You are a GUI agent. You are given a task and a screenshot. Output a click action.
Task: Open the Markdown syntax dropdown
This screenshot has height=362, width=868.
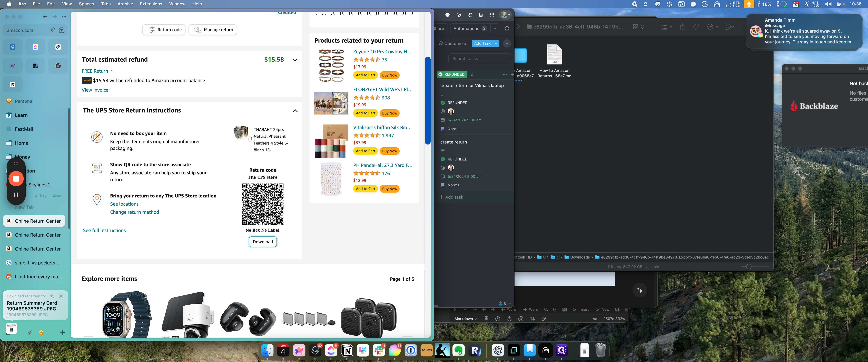[466, 319]
